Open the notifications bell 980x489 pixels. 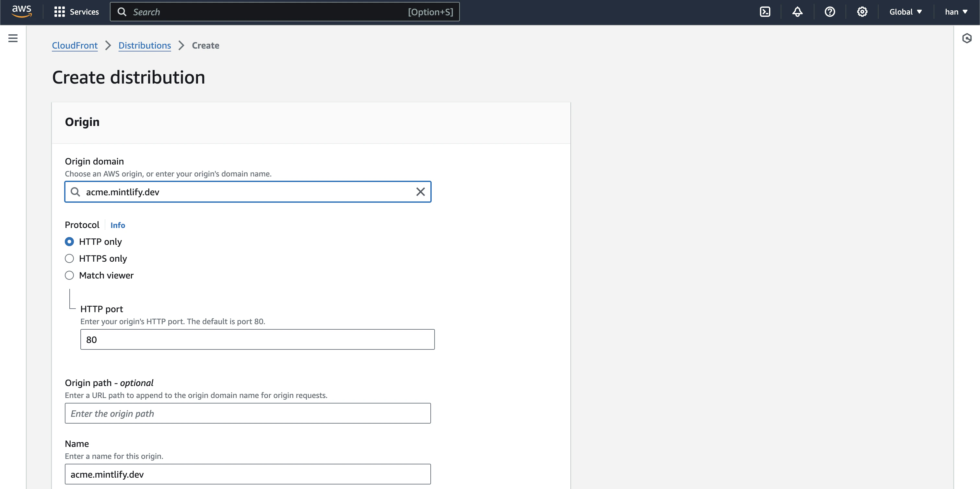(798, 12)
